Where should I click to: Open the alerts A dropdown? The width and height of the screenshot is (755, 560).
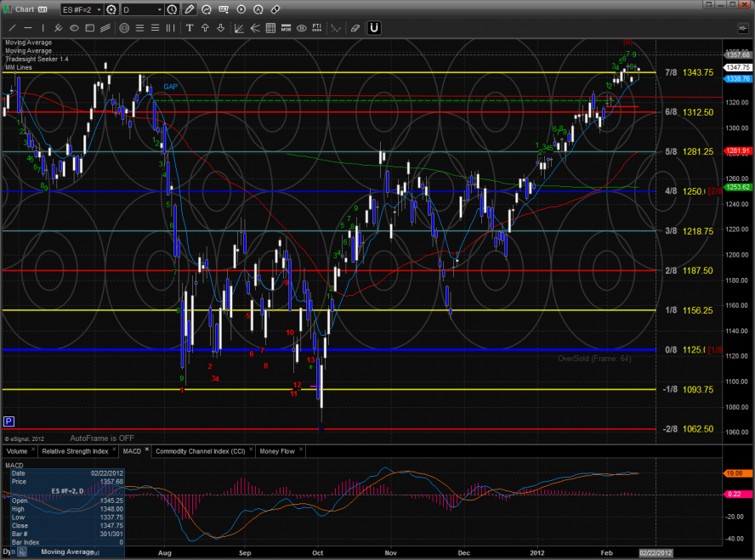[x=258, y=9]
